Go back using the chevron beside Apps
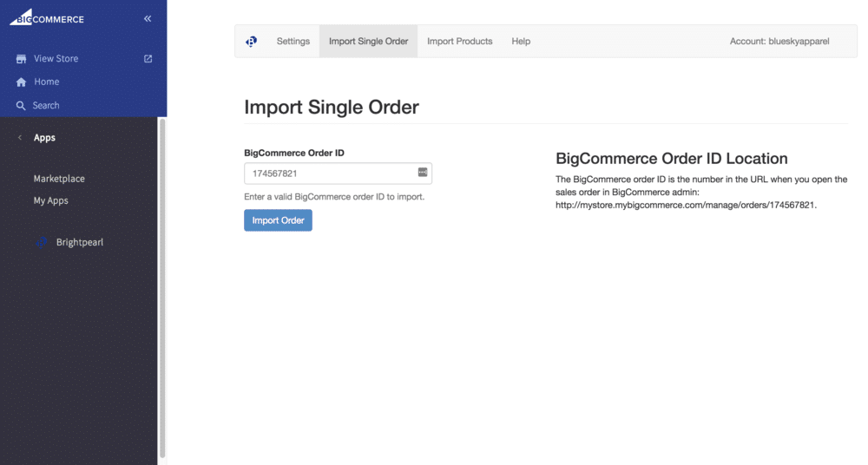Viewport: 868px width, 465px height. (x=20, y=138)
